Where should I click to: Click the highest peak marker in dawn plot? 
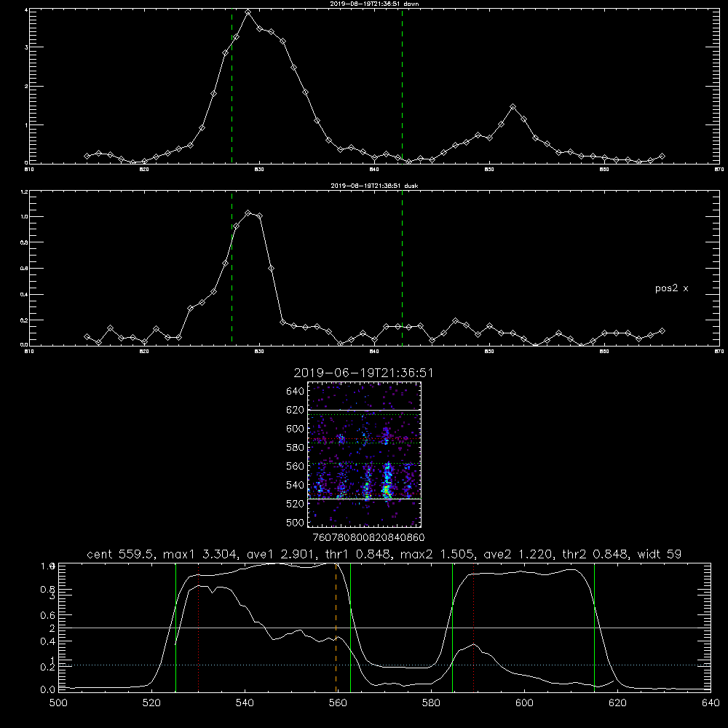click(248, 12)
